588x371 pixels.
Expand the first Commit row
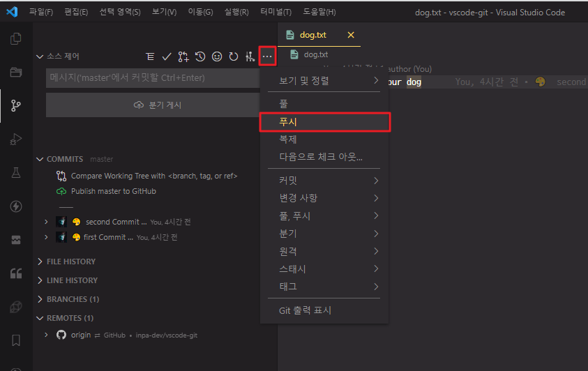(46, 237)
